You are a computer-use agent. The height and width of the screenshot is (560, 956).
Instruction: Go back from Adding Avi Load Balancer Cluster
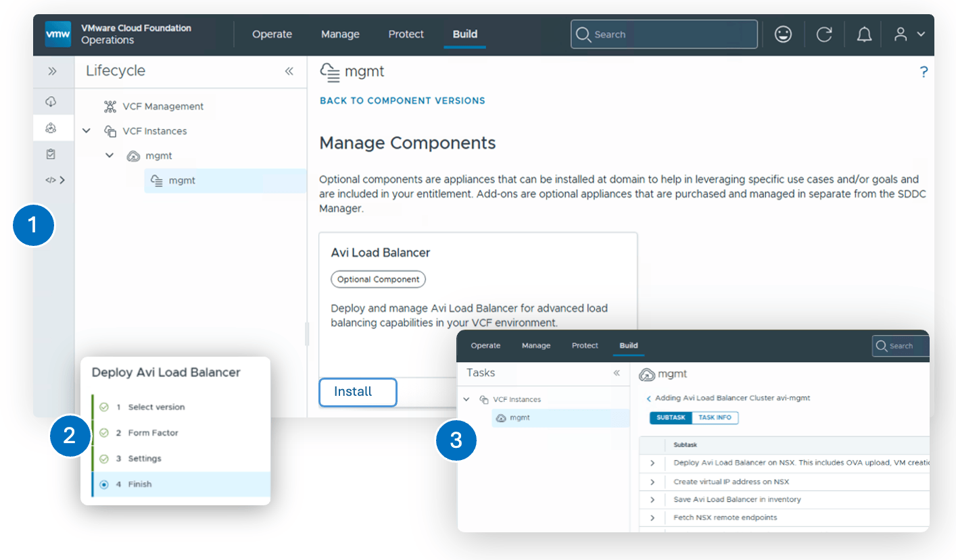click(x=649, y=399)
